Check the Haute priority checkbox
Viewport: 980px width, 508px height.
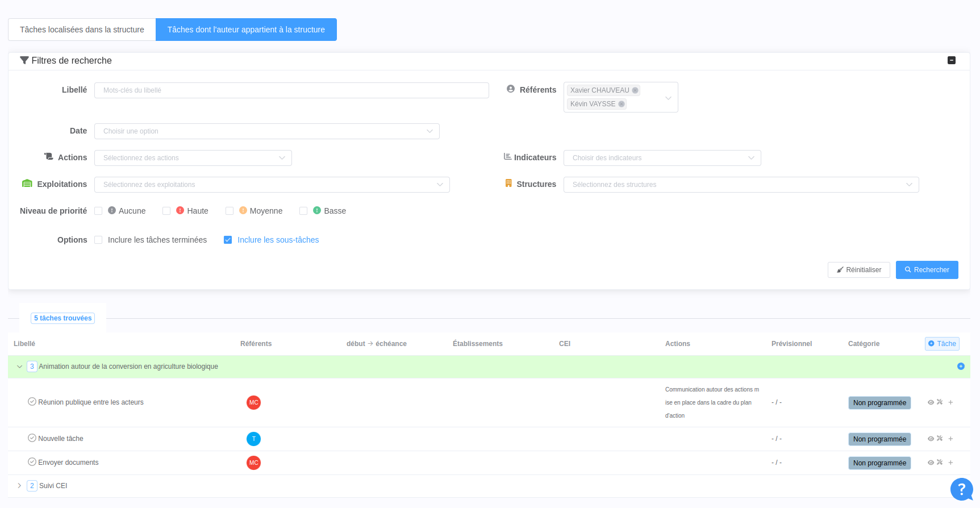[166, 211]
